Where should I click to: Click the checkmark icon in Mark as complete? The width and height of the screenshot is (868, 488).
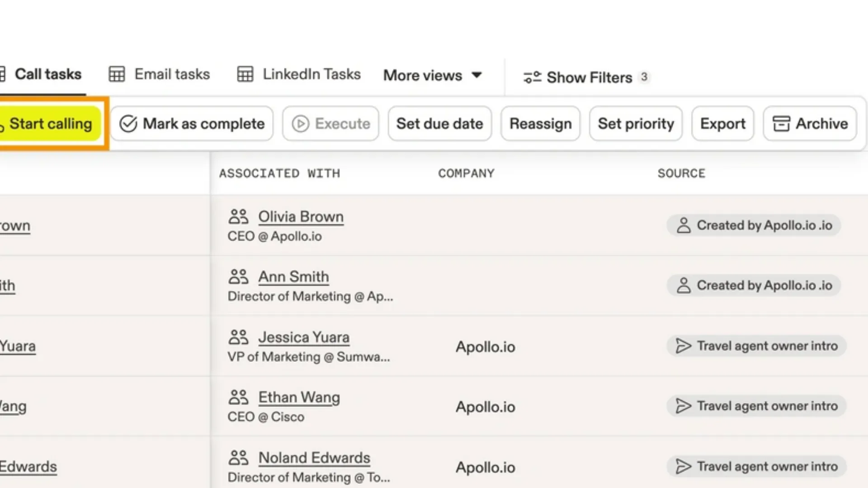(x=128, y=123)
